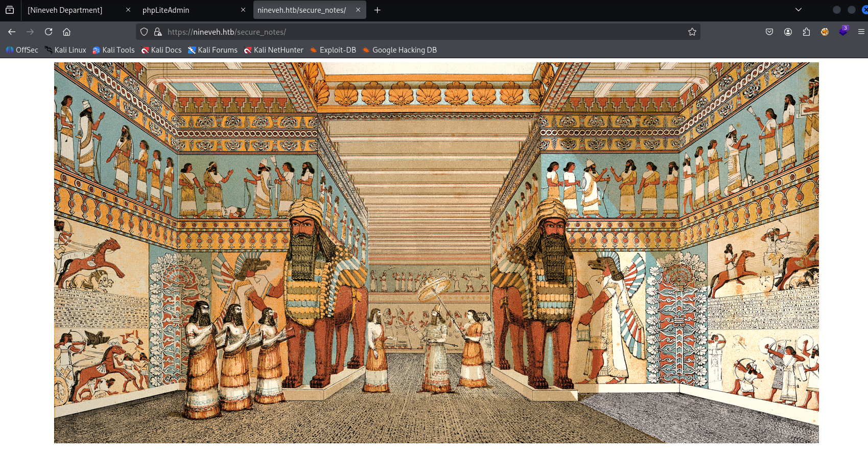Reload the secure_notes page
868x453 pixels.
49,32
